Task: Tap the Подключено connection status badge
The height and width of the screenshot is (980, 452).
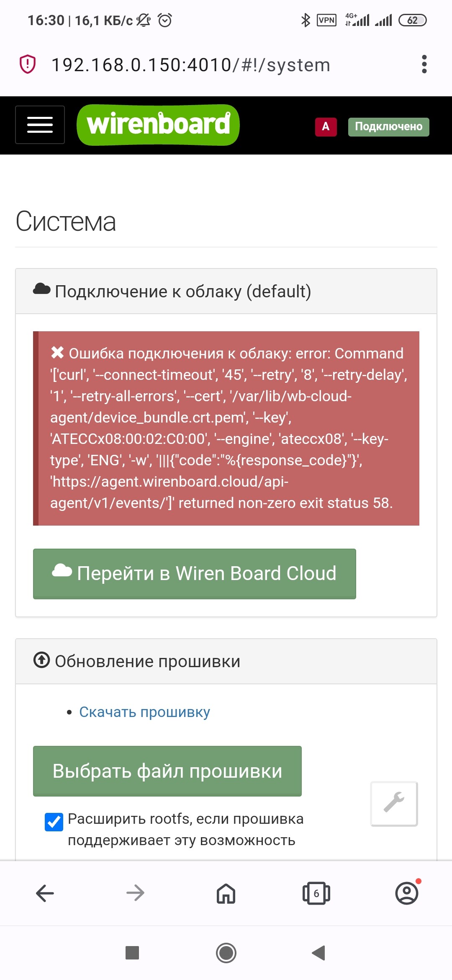Action: pos(389,126)
